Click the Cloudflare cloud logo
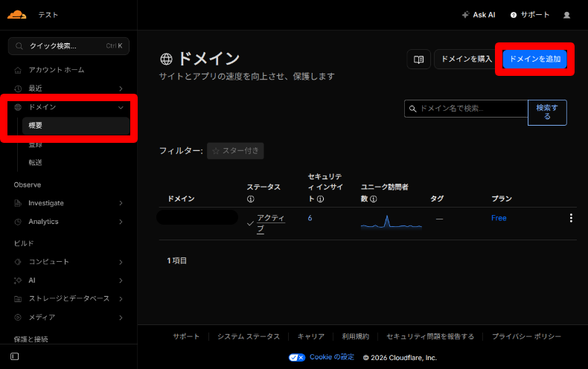Viewport: 588px width, 369px height. pos(17,15)
